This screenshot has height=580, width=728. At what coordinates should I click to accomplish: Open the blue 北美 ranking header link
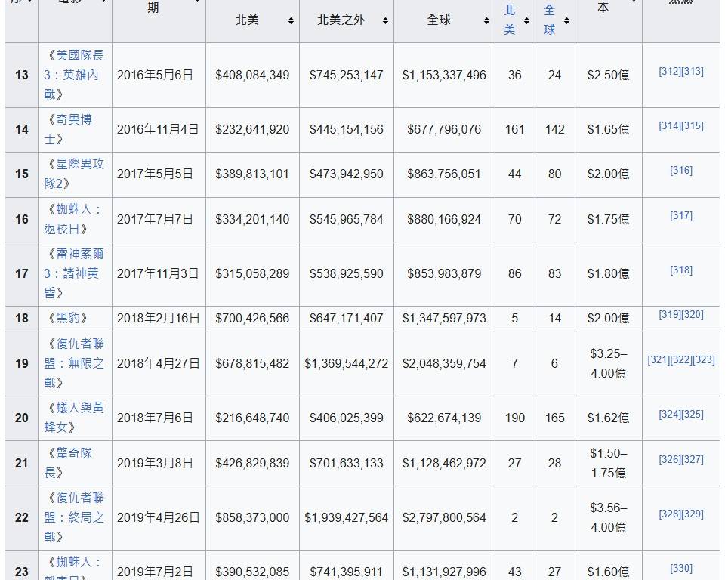click(510, 20)
